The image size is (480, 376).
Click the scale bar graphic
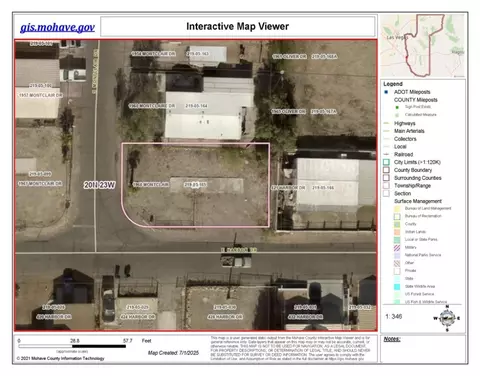click(72, 346)
